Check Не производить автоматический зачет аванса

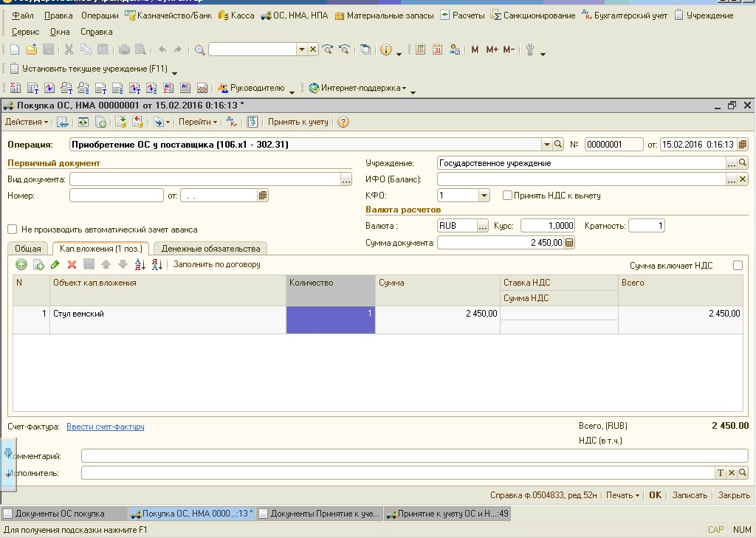click(x=13, y=230)
